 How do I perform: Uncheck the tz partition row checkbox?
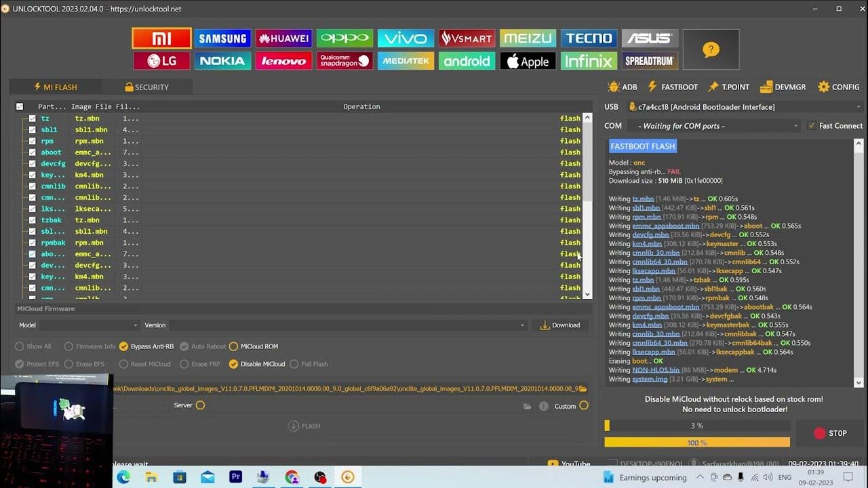(32, 119)
